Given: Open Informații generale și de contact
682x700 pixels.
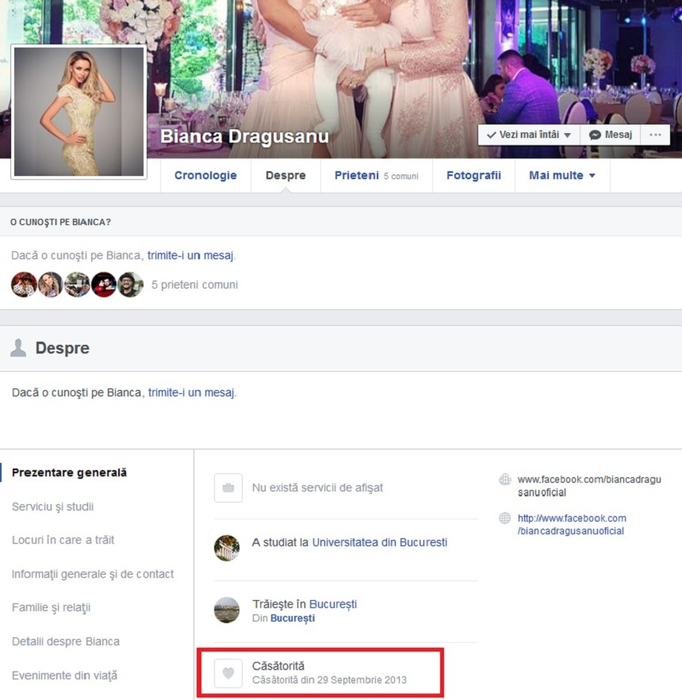Looking at the screenshot, I should tap(92, 574).
